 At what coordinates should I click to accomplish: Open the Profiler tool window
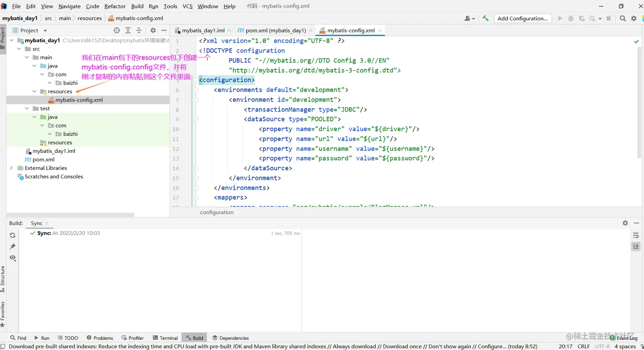click(132, 338)
